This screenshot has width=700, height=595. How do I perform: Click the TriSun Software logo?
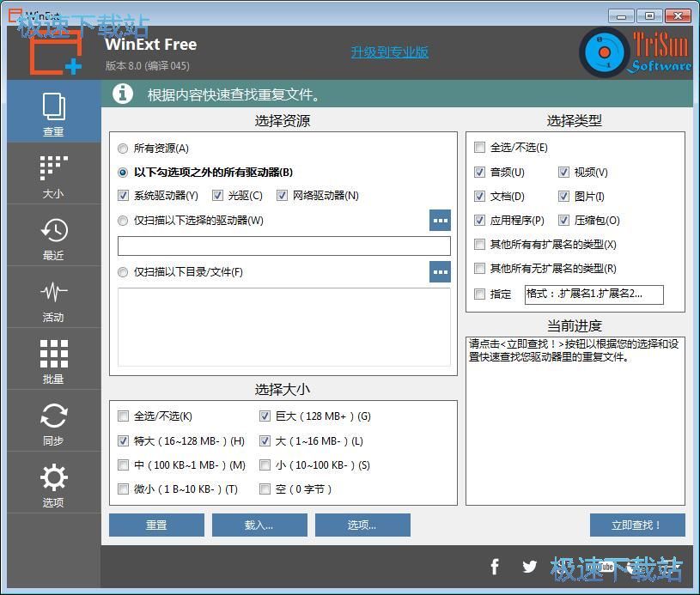click(606, 52)
